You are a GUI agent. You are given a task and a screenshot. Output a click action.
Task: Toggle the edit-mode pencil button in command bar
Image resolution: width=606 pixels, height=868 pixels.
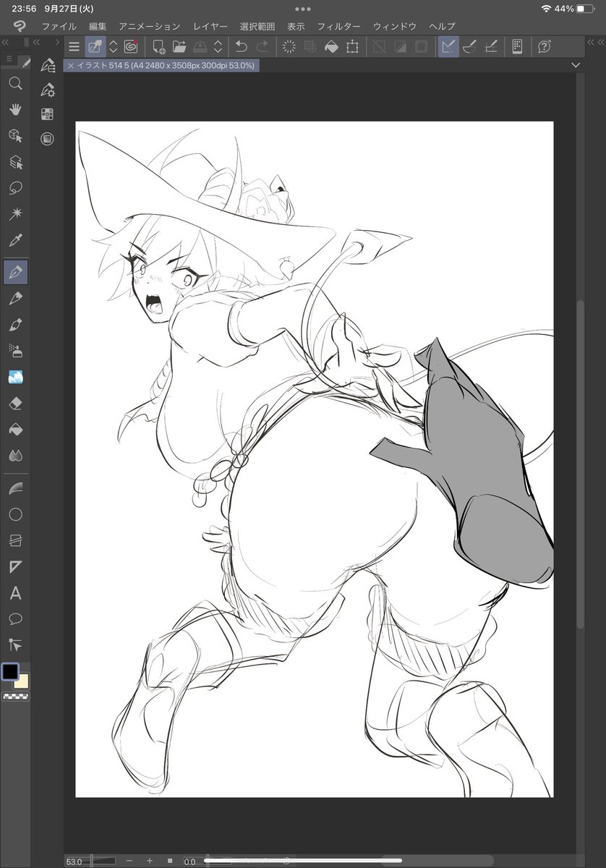(x=95, y=47)
